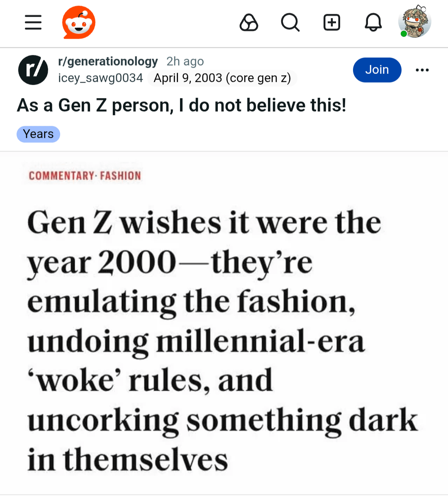Go to Reddit home via Snoo logo
This screenshot has height=499, width=448.
[x=79, y=22]
